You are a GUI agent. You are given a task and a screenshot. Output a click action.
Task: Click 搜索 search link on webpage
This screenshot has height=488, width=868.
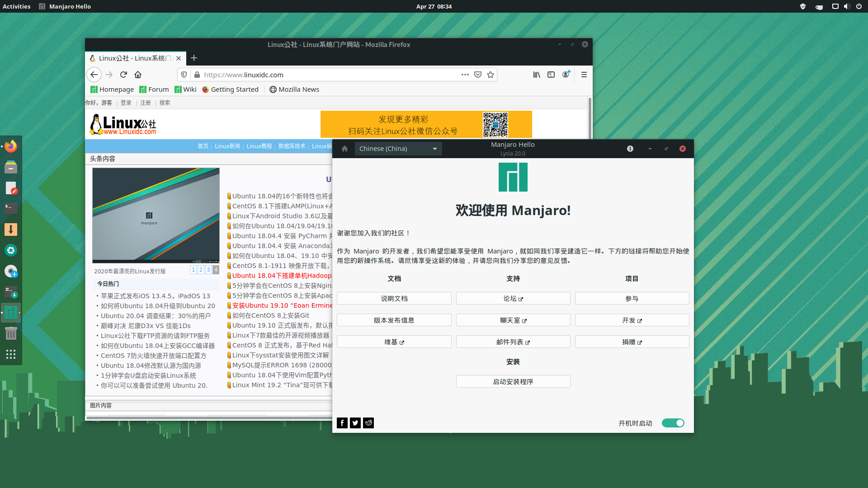(x=165, y=103)
